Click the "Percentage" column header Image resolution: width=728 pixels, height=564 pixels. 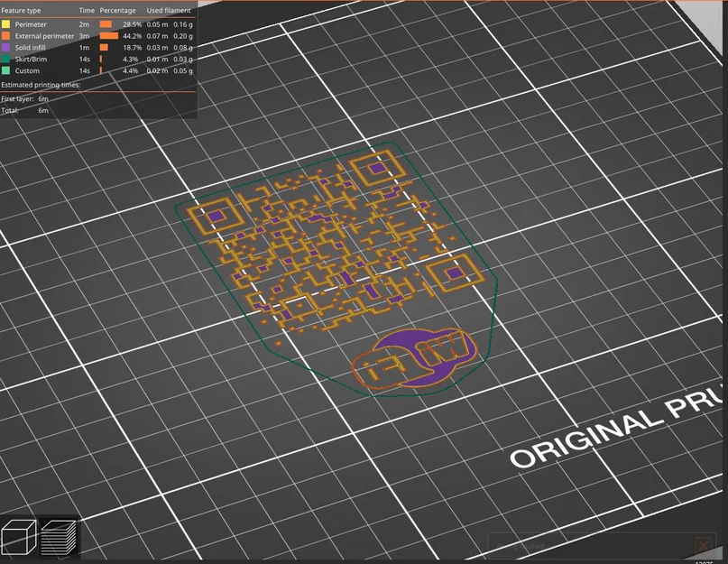118,10
